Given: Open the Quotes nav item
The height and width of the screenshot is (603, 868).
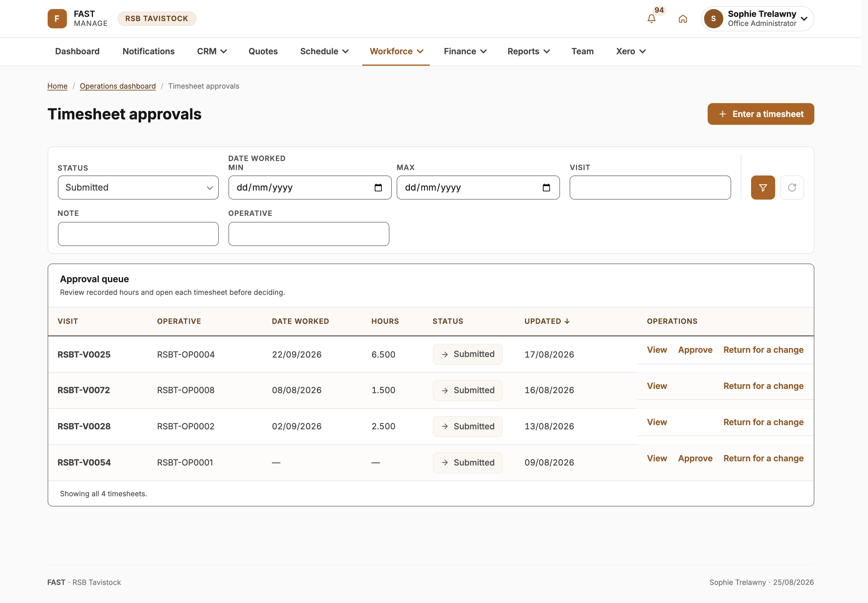Looking at the screenshot, I should (x=263, y=51).
